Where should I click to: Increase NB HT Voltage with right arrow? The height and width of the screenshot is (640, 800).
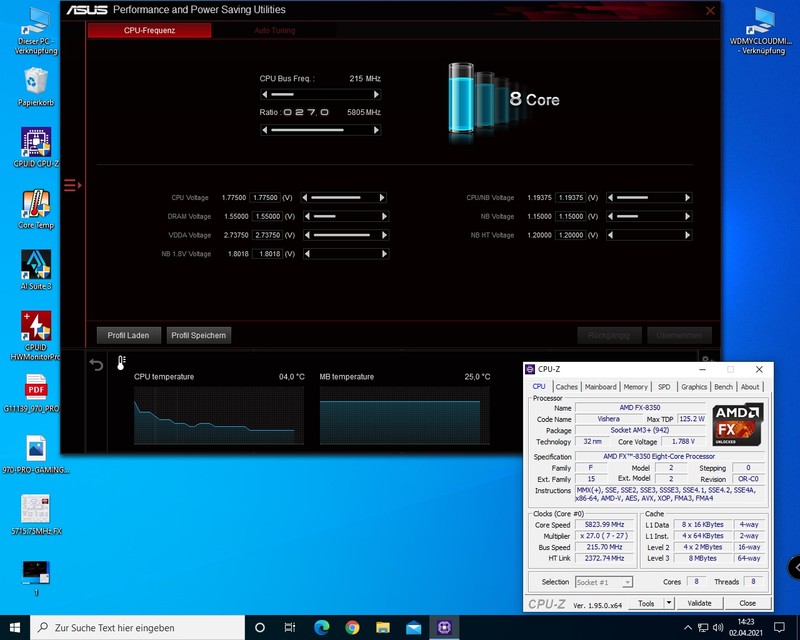688,235
